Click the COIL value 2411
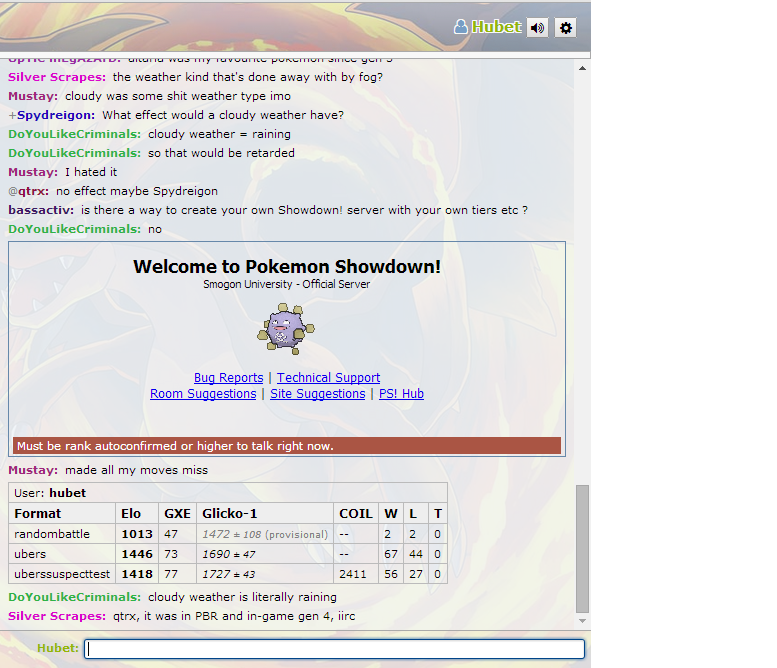The image size is (777, 668). tap(352, 574)
